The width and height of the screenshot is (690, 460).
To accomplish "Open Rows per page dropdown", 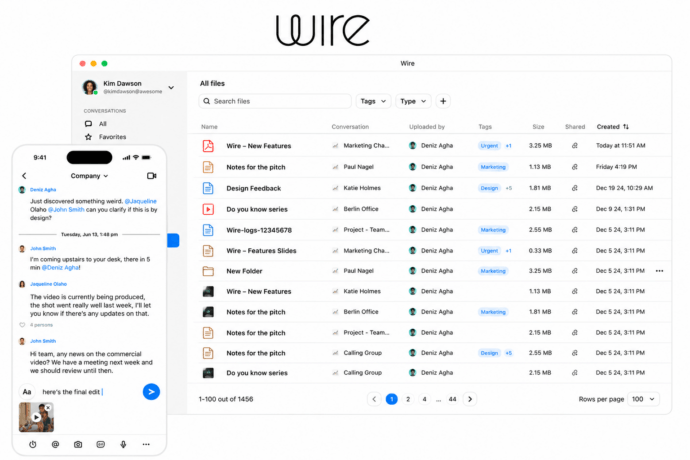I will pyautogui.click(x=643, y=399).
